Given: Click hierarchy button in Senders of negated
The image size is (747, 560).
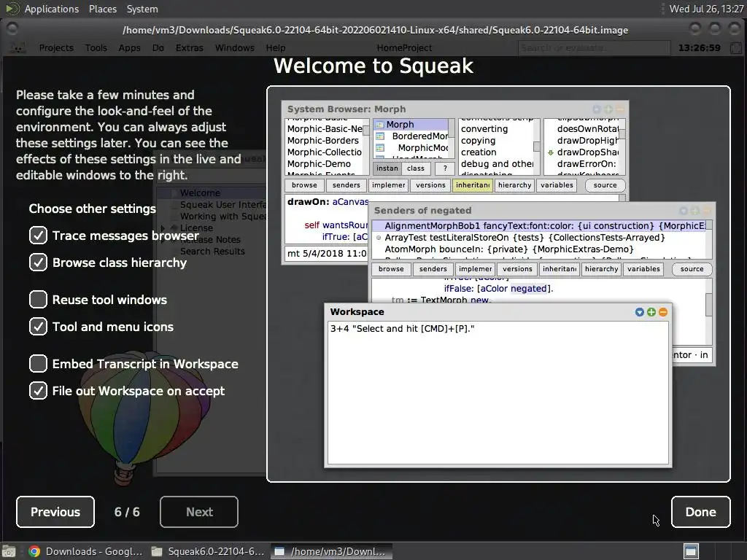Looking at the screenshot, I should [601, 269].
